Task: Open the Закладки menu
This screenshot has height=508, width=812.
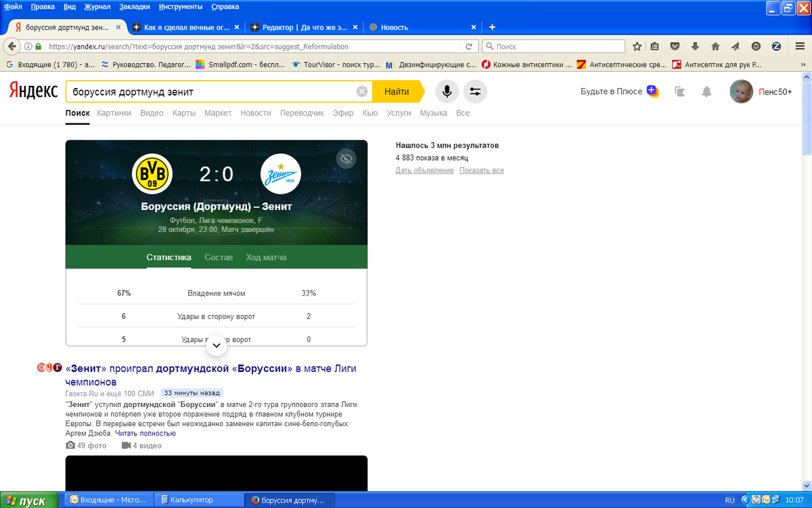Action: [x=135, y=7]
